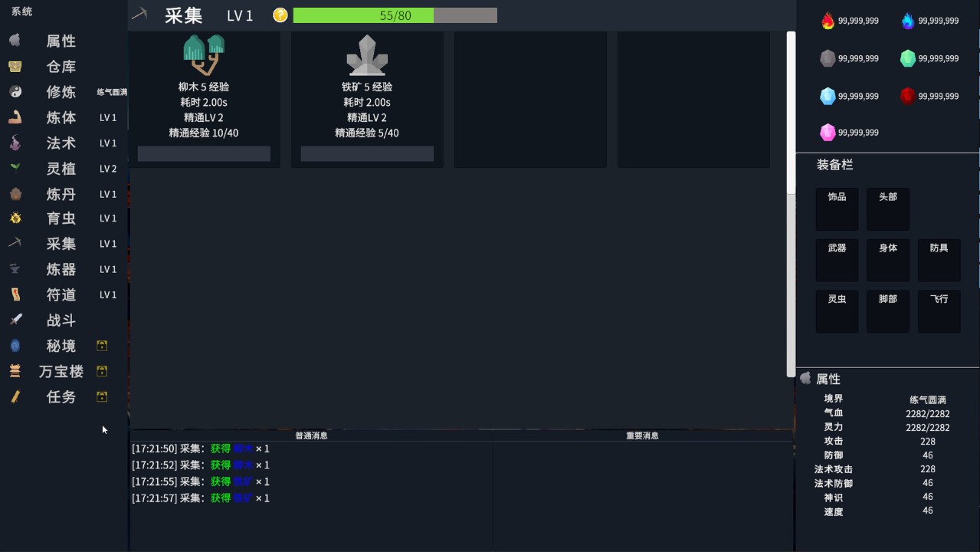Click the lock icon beside 万宝楼
980x552 pixels.
click(102, 371)
